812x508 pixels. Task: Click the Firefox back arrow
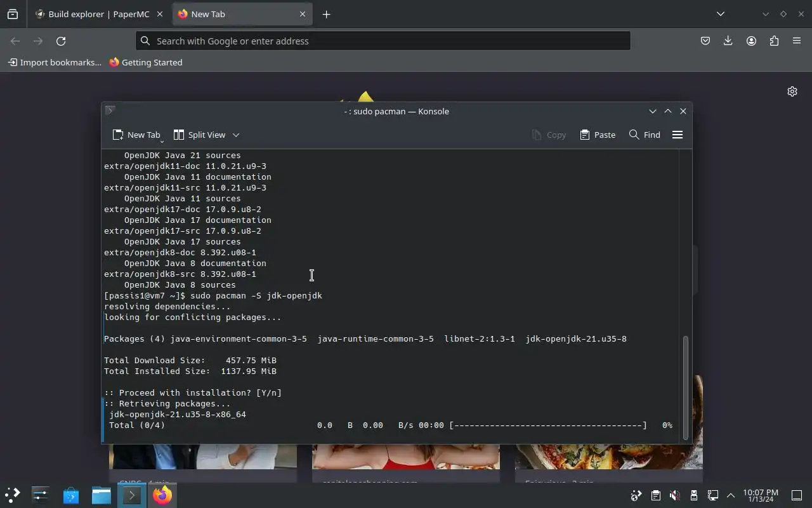point(15,41)
